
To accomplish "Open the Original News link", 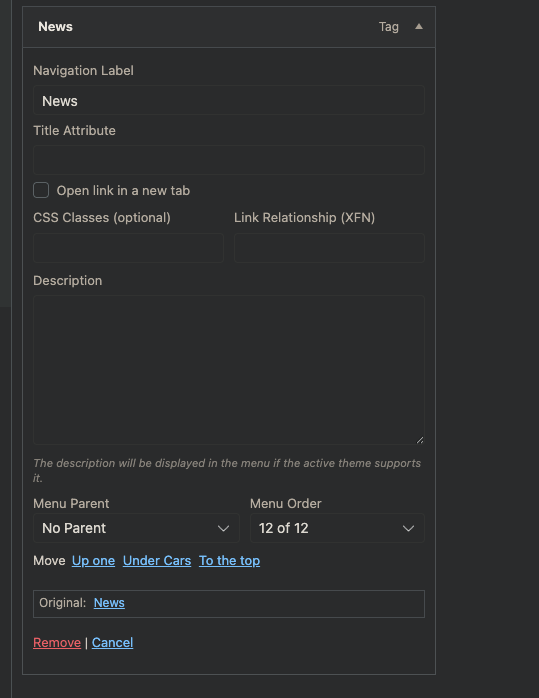I will click(x=109, y=603).
